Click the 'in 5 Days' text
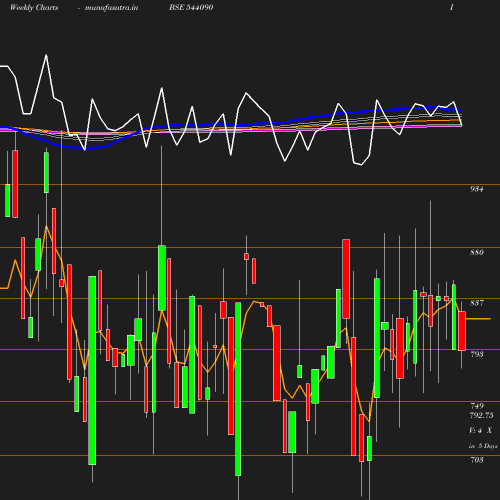500x500 pixels. pyautogui.click(x=483, y=446)
